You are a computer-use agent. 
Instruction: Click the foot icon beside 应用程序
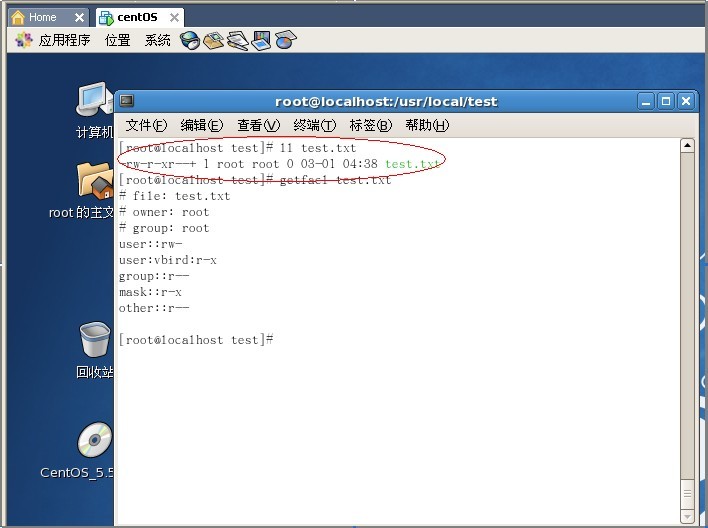[x=23, y=40]
